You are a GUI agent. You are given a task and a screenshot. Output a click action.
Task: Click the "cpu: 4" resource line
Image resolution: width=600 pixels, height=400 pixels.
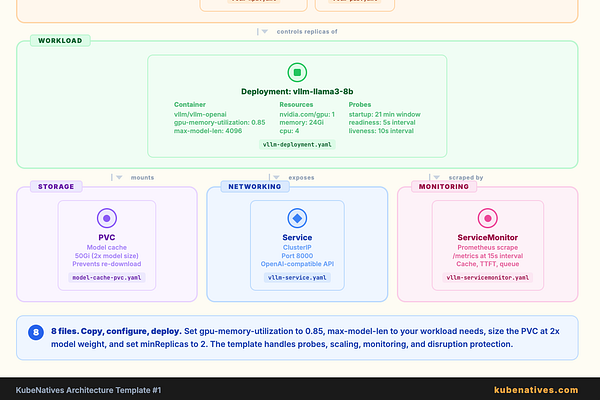pos(289,131)
